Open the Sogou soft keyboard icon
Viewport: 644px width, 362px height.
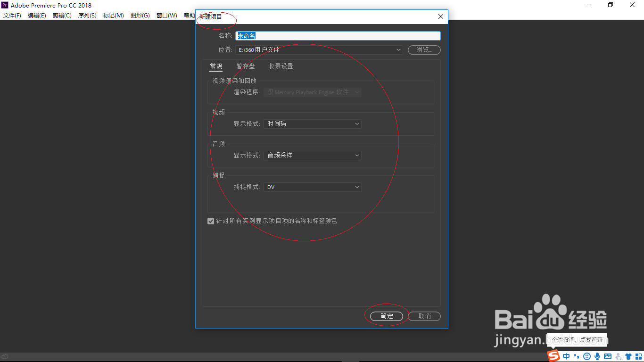click(607, 356)
